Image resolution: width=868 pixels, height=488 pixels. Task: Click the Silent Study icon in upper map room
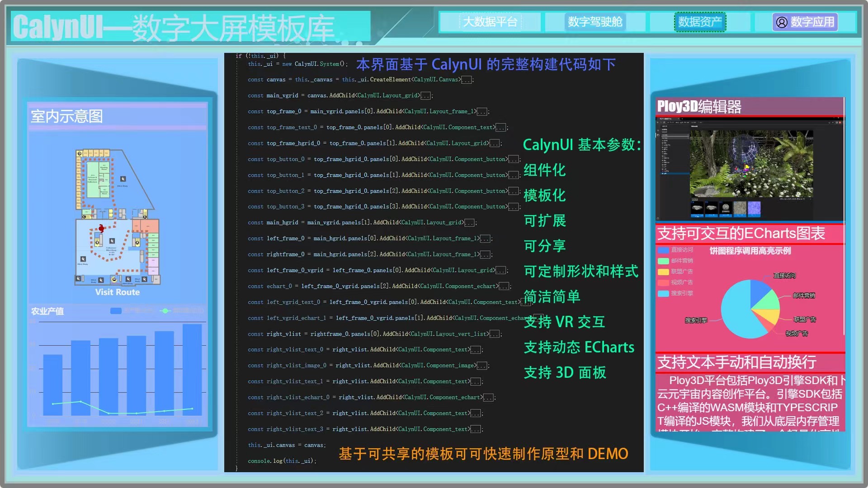tap(123, 179)
